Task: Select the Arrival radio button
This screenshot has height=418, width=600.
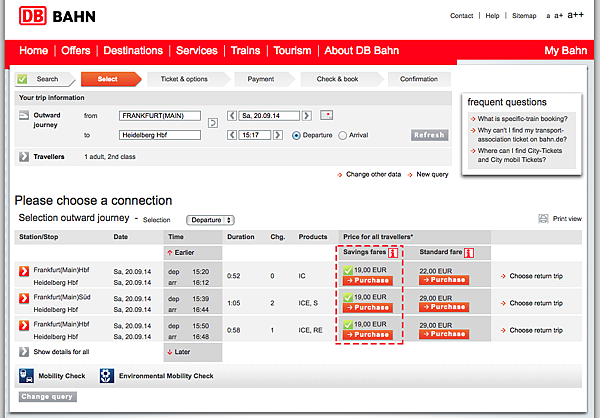Action: pos(342,136)
